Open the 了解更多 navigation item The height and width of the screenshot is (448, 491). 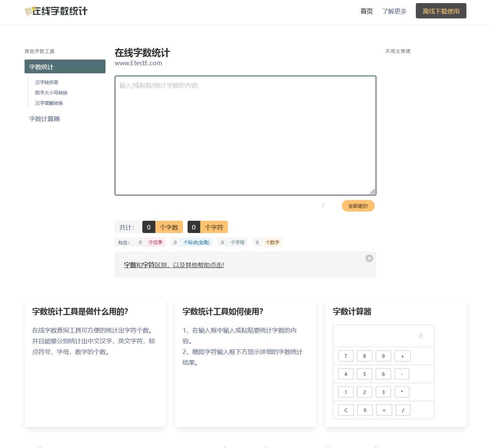click(x=394, y=11)
